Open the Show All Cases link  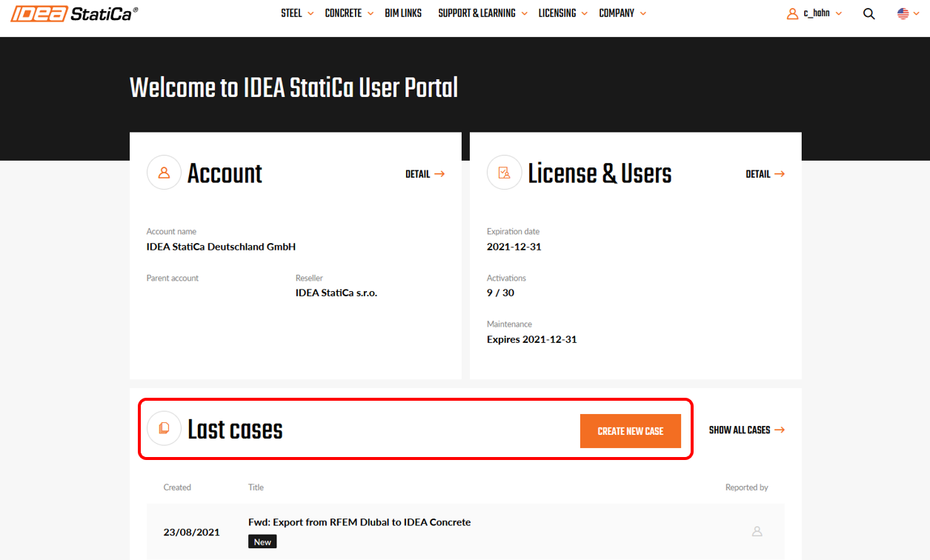(x=746, y=430)
